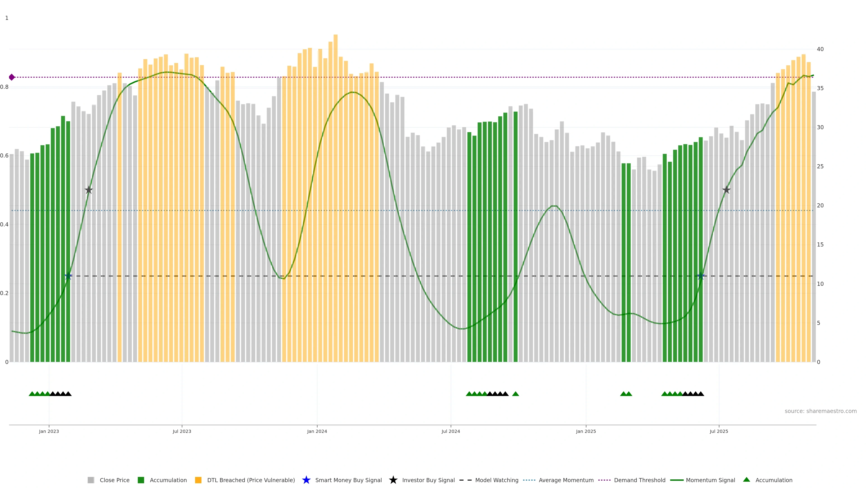868x488 pixels.
Task: Click the Jul 2023 x-axis label
Action: click(x=182, y=431)
